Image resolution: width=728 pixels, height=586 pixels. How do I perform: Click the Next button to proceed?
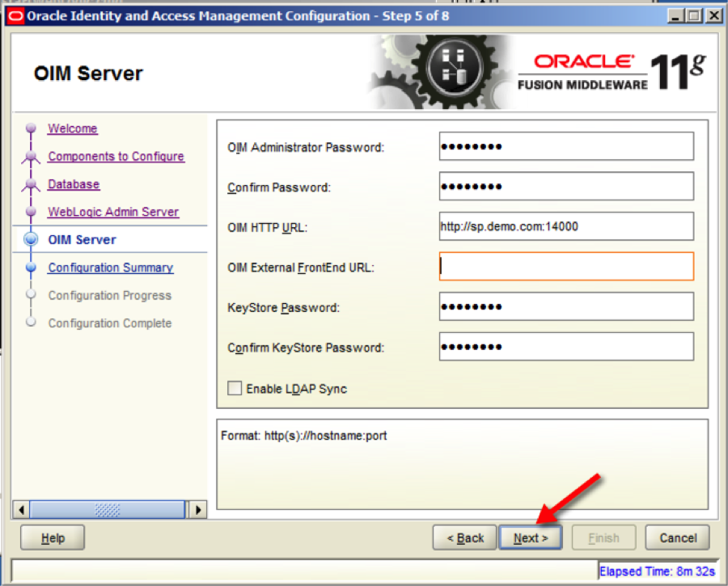pos(531,537)
